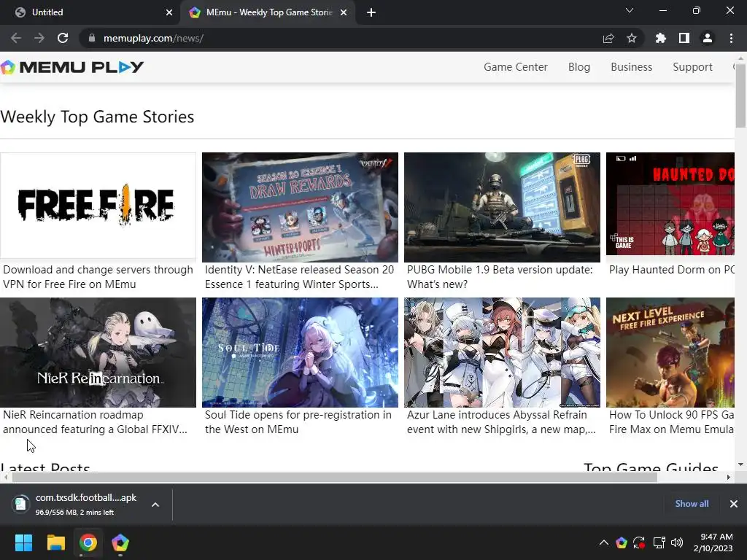This screenshot has width=747, height=560.
Task: Open the Next Level Free Fire thumbnail
Action: click(x=670, y=352)
